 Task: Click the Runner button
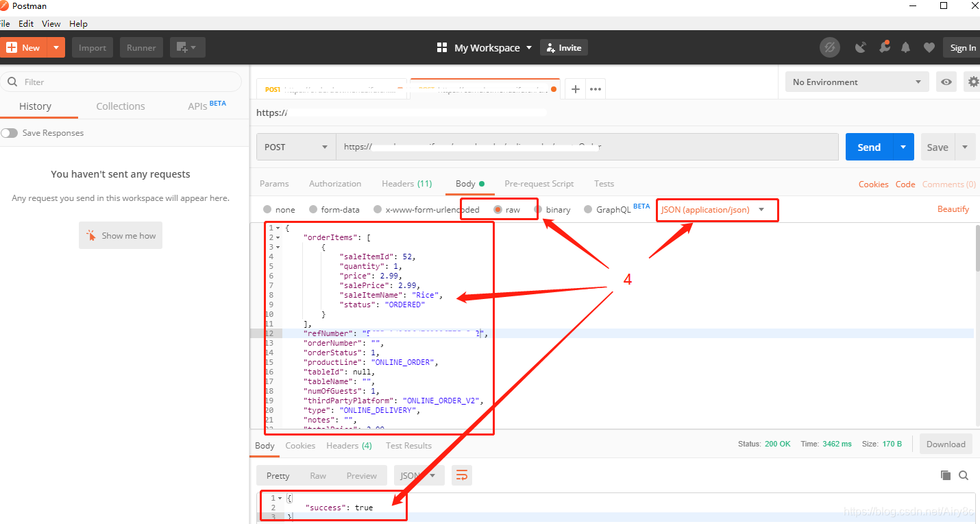tap(141, 47)
